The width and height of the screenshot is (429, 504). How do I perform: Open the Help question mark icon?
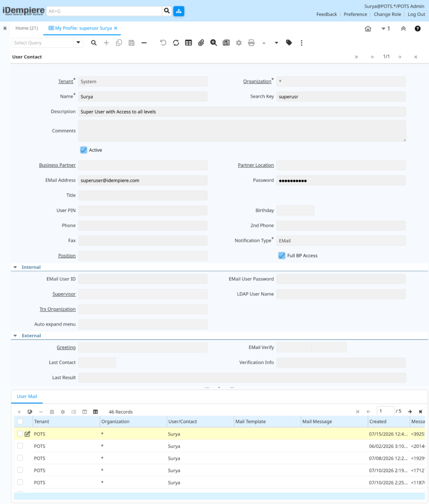417,29
